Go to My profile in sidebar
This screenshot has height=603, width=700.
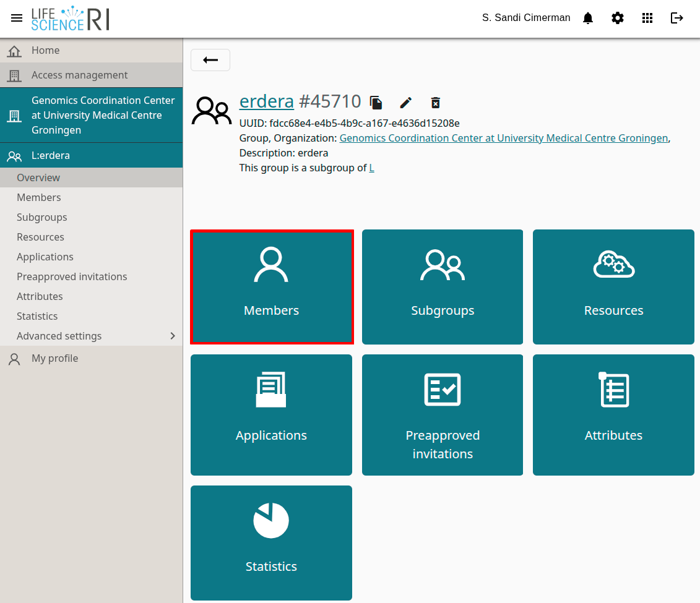point(54,358)
